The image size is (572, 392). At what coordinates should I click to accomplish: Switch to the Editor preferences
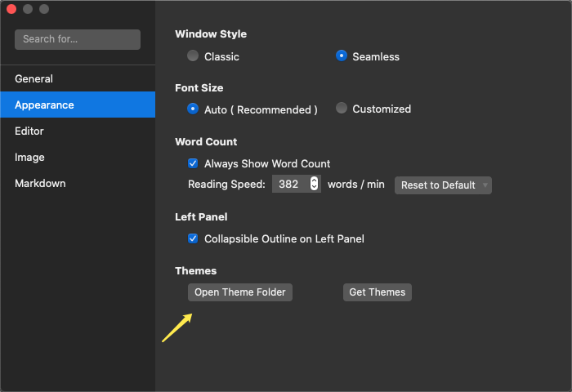(29, 131)
